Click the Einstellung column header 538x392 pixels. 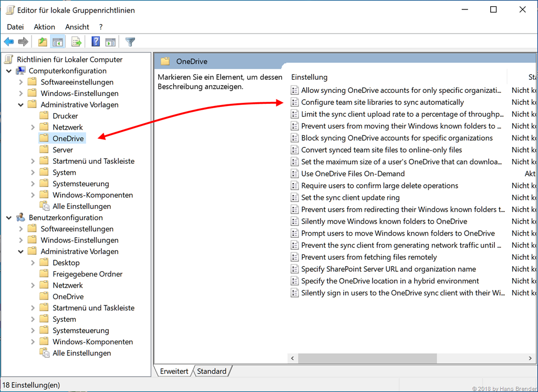pos(309,77)
